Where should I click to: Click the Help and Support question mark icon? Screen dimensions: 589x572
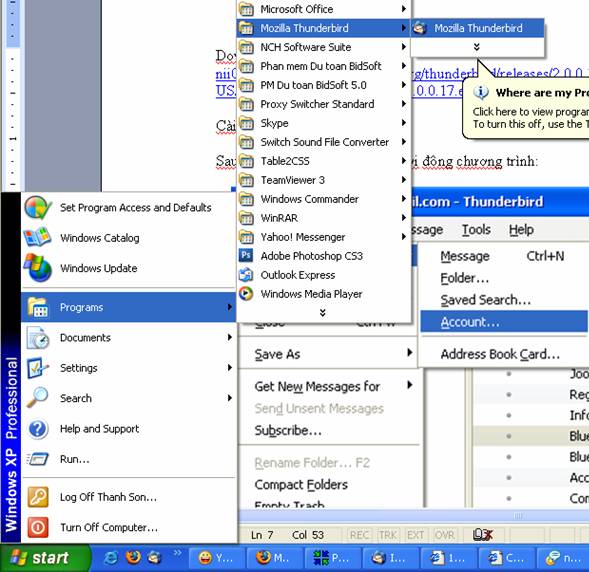coord(38,429)
